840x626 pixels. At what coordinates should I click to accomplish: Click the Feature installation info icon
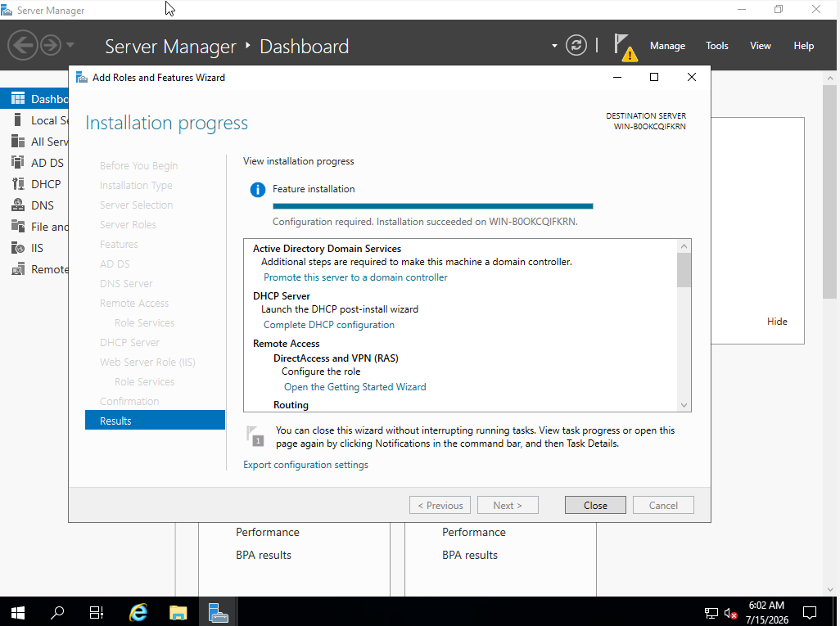[258, 190]
